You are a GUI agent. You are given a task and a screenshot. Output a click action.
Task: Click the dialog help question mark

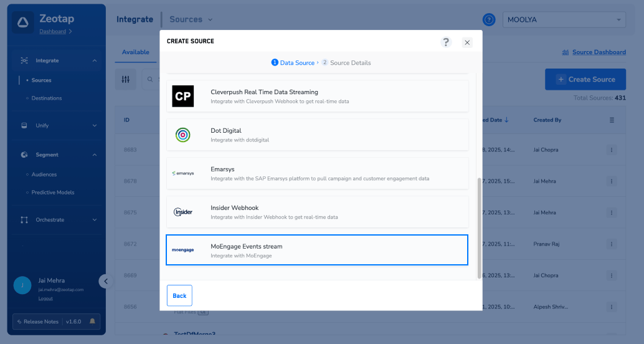pos(446,42)
